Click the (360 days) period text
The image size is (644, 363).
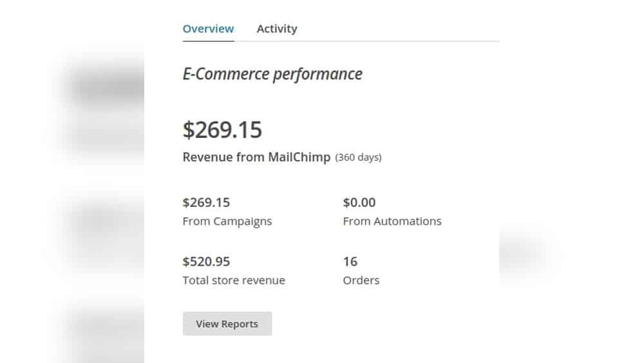point(358,157)
